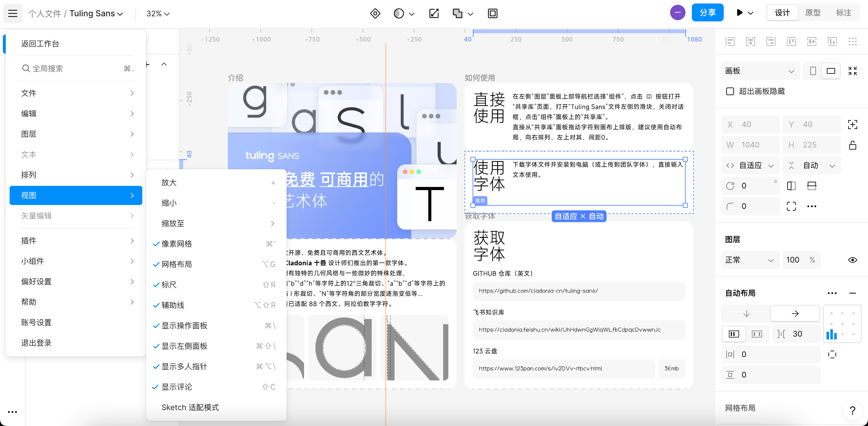
Task: Click the align horizontal center icon
Action: tap(750, 42)
